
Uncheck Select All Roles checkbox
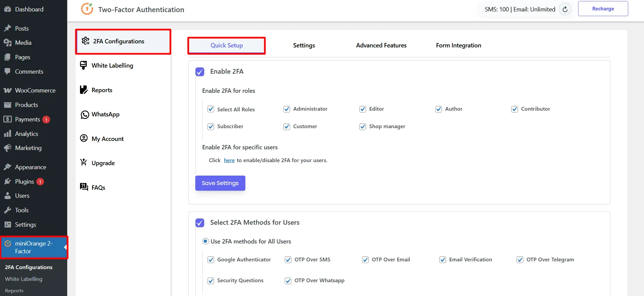pyautogui.click(x=211, y=109)
